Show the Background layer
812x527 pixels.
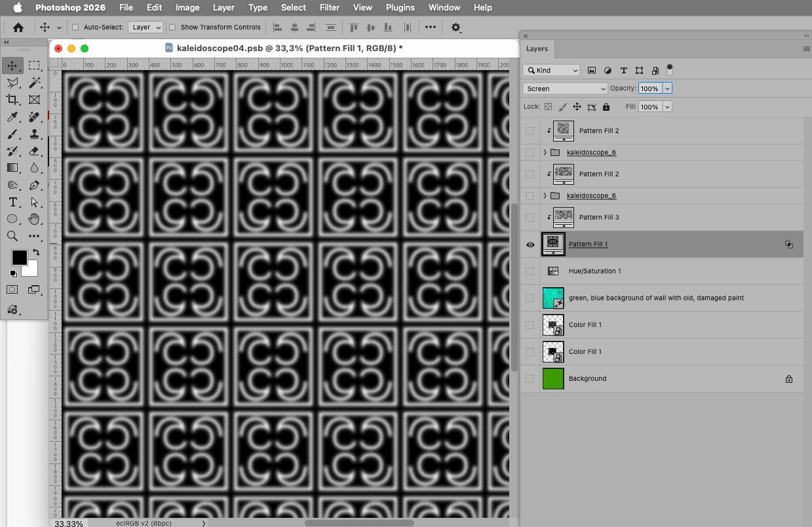530,379
